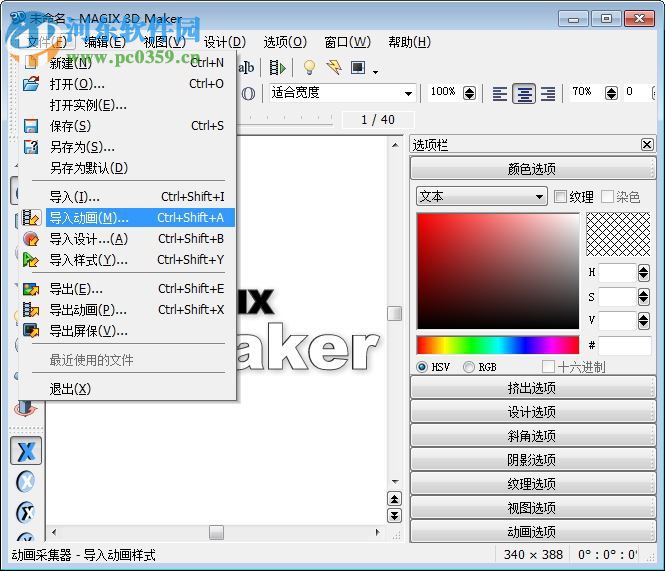Click the rainbow hue strip
Image resolution: width=665 pixels, height=571 pixels.
pyautogui.click(x=498, y=345)
